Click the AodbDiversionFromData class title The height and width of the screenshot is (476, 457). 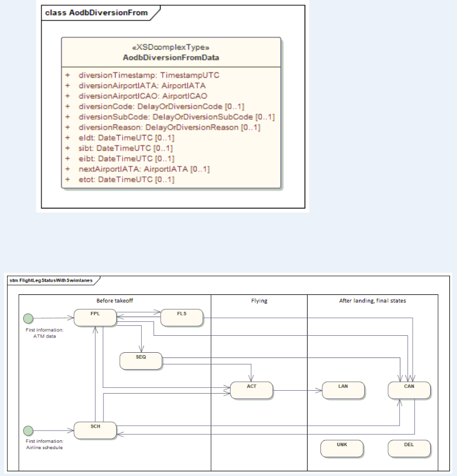pyautogui.click(x=171, y=57)
